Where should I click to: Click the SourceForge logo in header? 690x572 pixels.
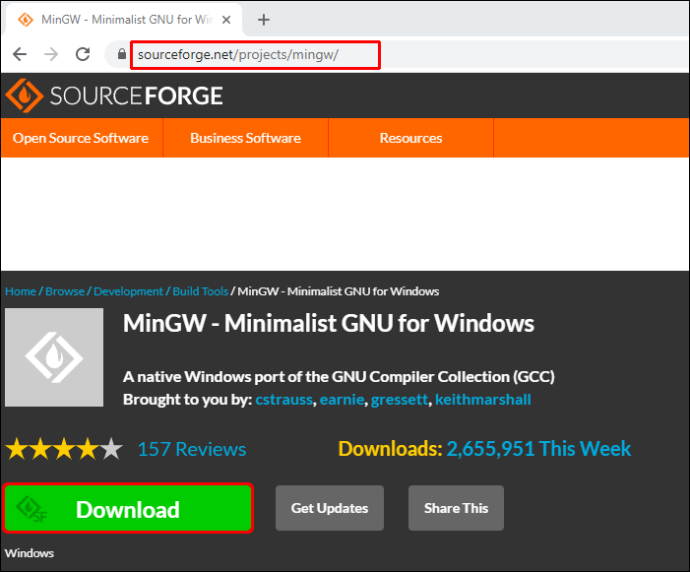[x=114, y=95]
